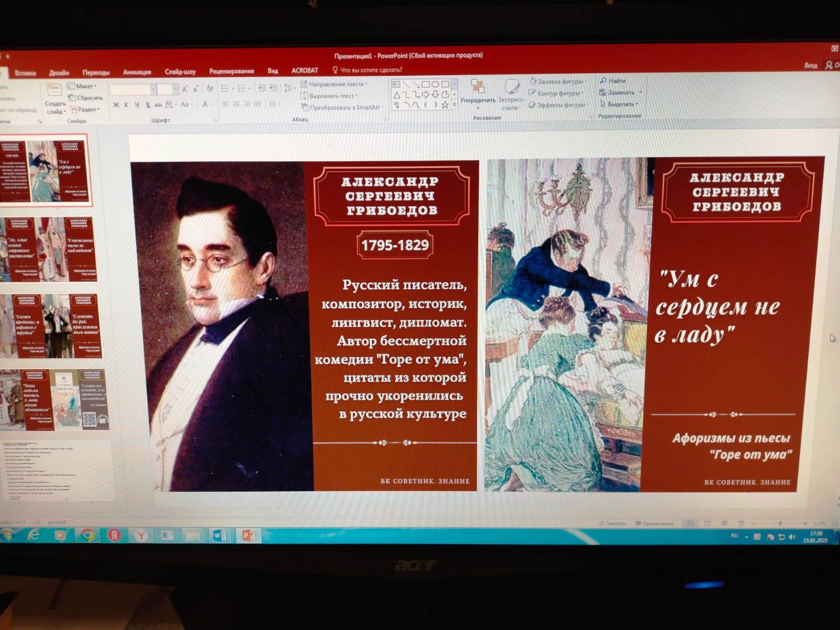The image size is (840, 630).
Task: Click the Reset (Сбросить) slide button
Action: (x=85, y=98)
